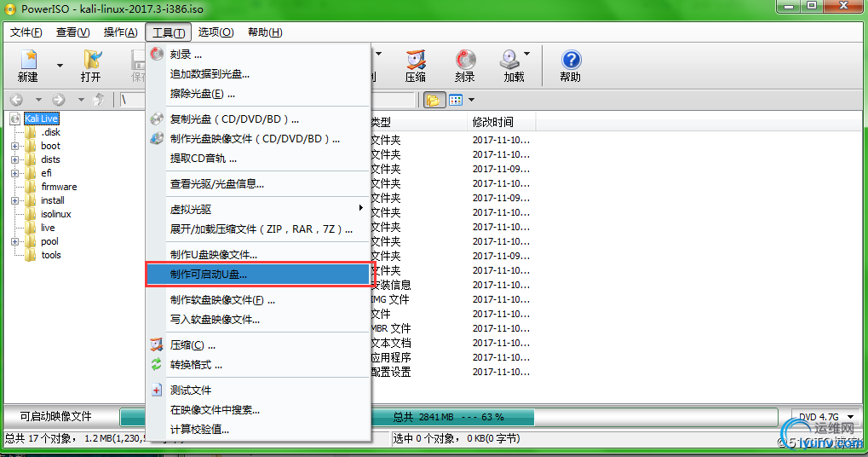Select the isolinux folder in tree
The width and height of the screenshot is (868, 457).
[x=56, y=214]
